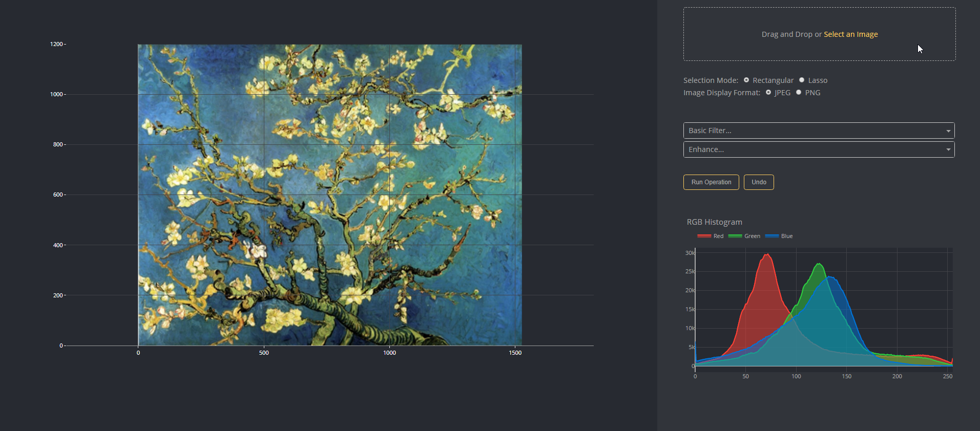980x431 pixels.
Task: Click the 800 tick on image y-axis
Action: 58,144
